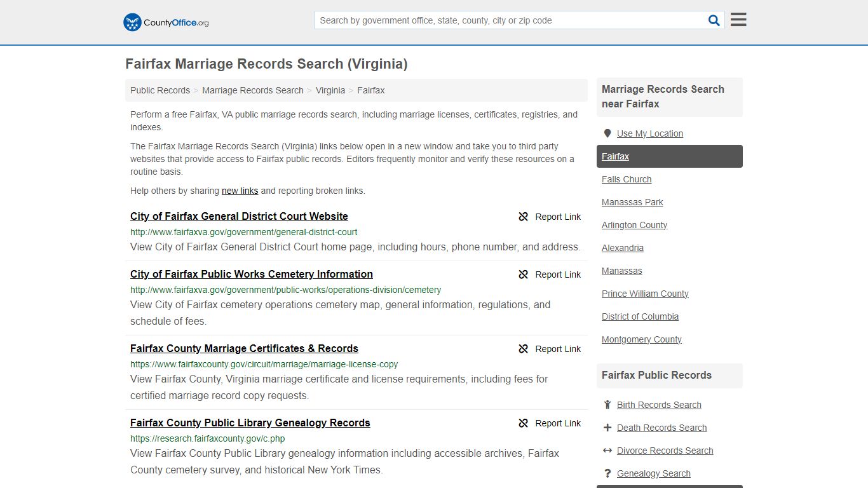This screenshot has width=868, height=488.
Task: Choose District of Columbia link
Action: (640, 316)
